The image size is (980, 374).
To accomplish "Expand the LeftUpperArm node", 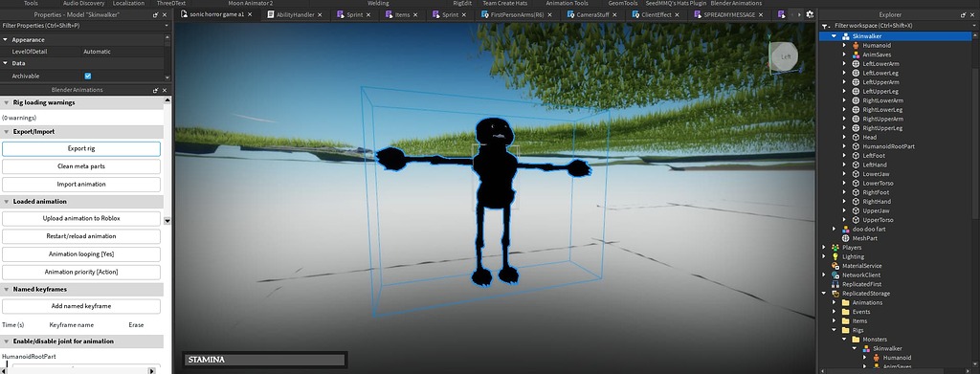I will pyautogui.click(x=844, y=82).
